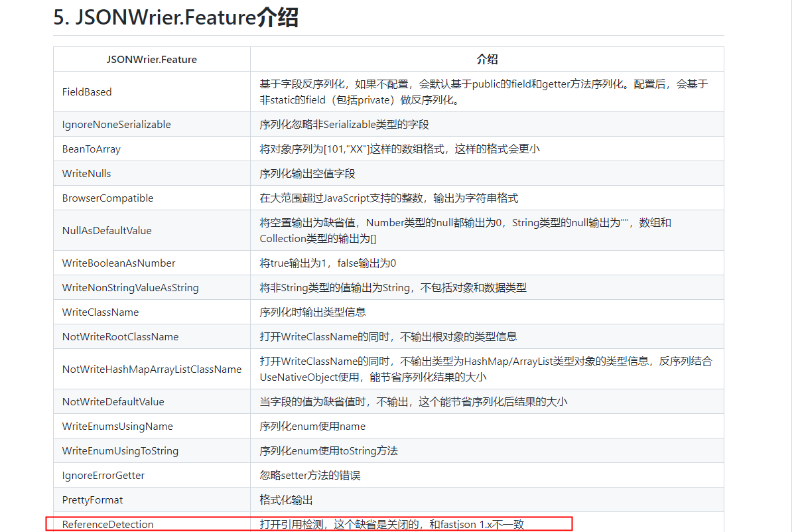Select the IgnoreErrorGetter feature row
The height and width of the screenshot is (532, 800).
[103, 475]
